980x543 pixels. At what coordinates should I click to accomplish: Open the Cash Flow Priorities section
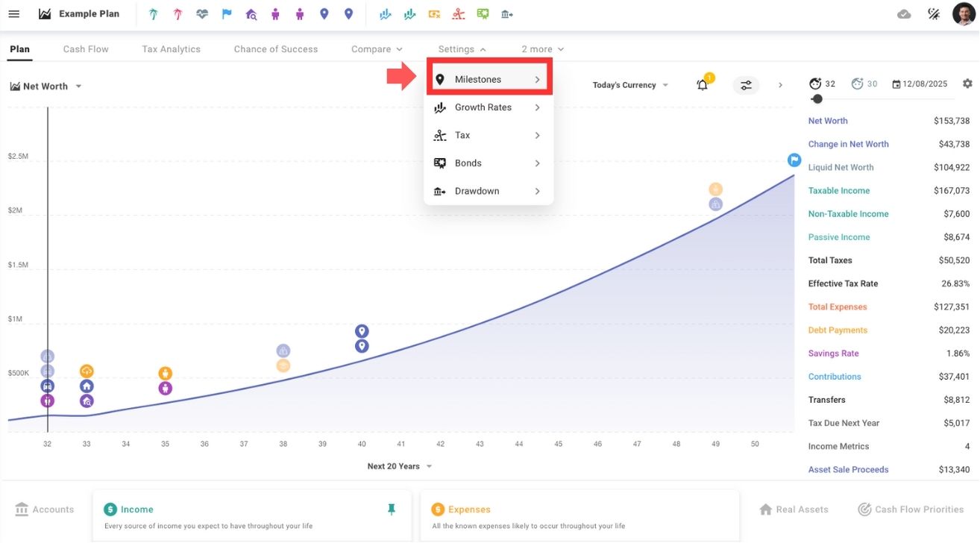point(911,509)
